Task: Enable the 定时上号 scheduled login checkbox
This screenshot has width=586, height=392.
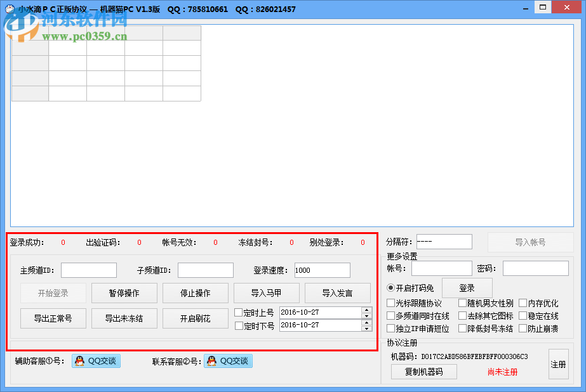Action: (240, 311)
